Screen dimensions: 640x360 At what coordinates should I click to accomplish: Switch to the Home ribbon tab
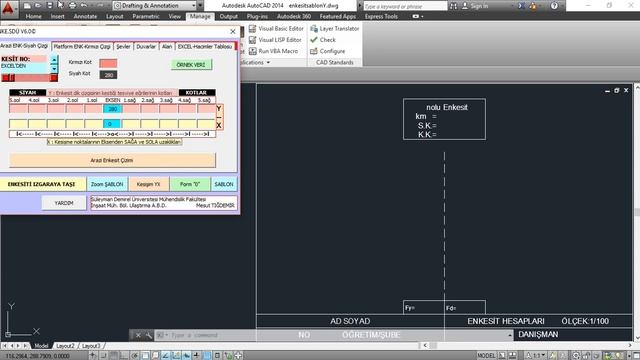click(33, 16)
